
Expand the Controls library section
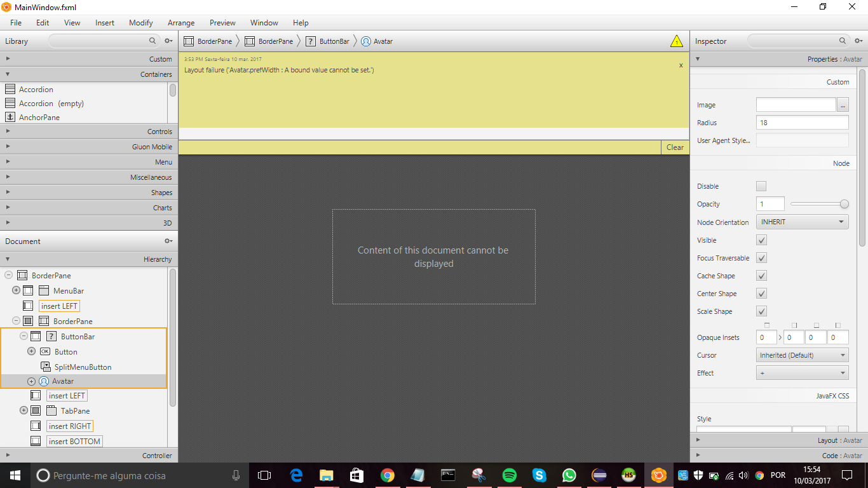(x=88, y=132)
